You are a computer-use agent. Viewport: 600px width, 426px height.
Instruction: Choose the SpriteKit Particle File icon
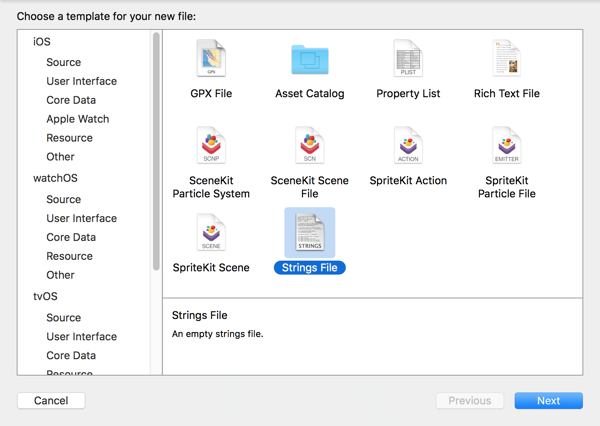tap(506, 147)
